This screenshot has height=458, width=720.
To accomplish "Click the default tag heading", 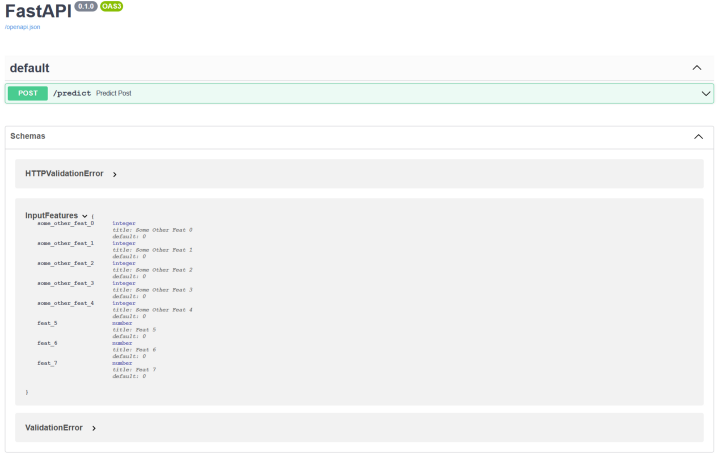I will (29, 68).
